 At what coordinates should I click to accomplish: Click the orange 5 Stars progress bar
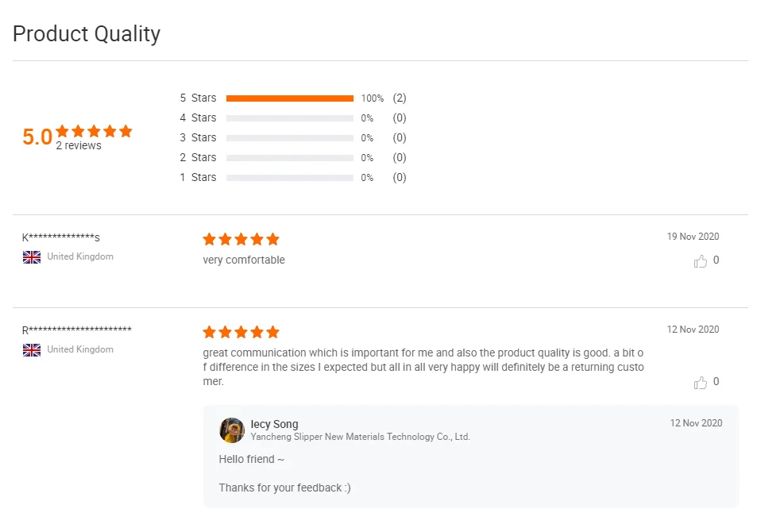[290, 98]
